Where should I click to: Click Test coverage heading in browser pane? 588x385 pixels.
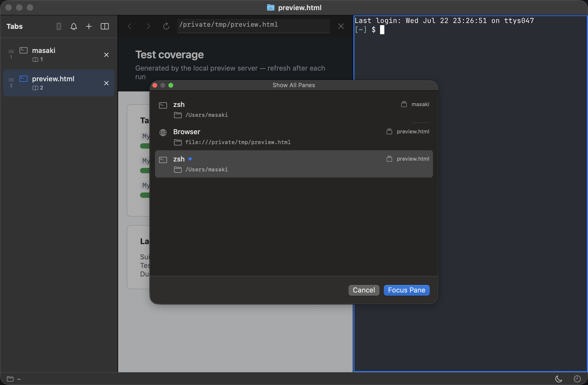click(x=169, y=55)
